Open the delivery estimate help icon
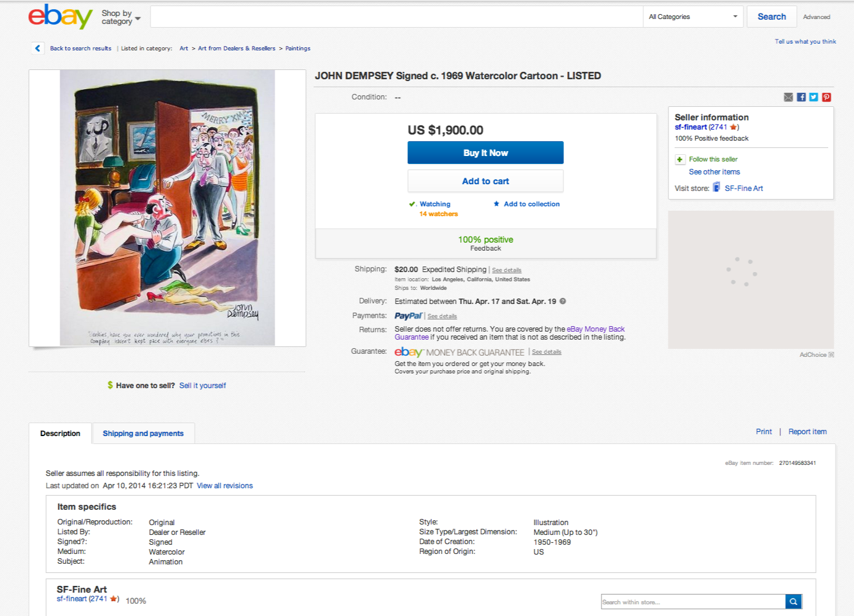The image size is (854, 616). coord(563,302)
